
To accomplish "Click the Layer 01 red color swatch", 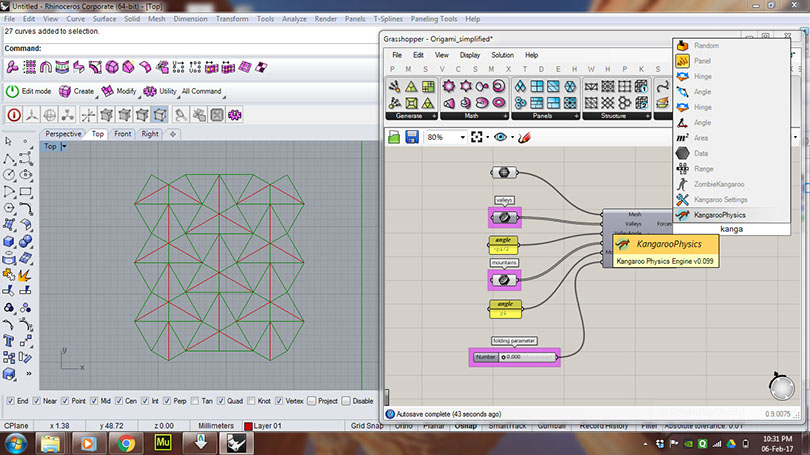I will click(248, 426).
